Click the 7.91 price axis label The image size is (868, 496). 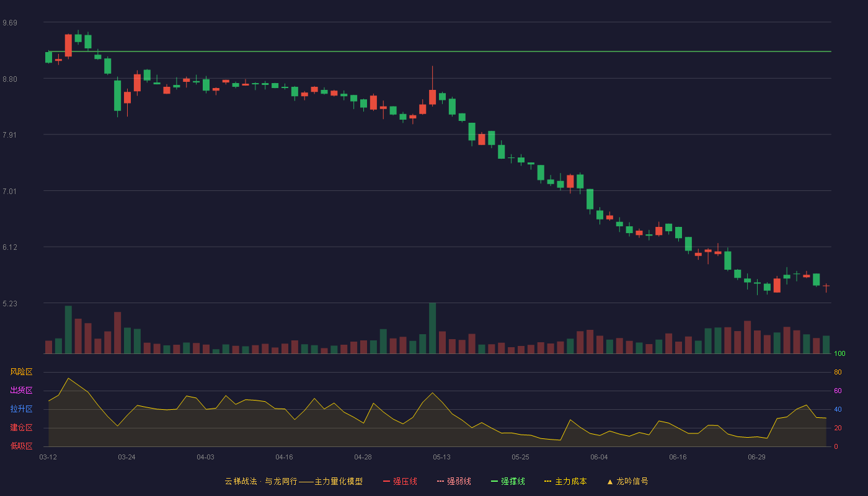[10, 135]
